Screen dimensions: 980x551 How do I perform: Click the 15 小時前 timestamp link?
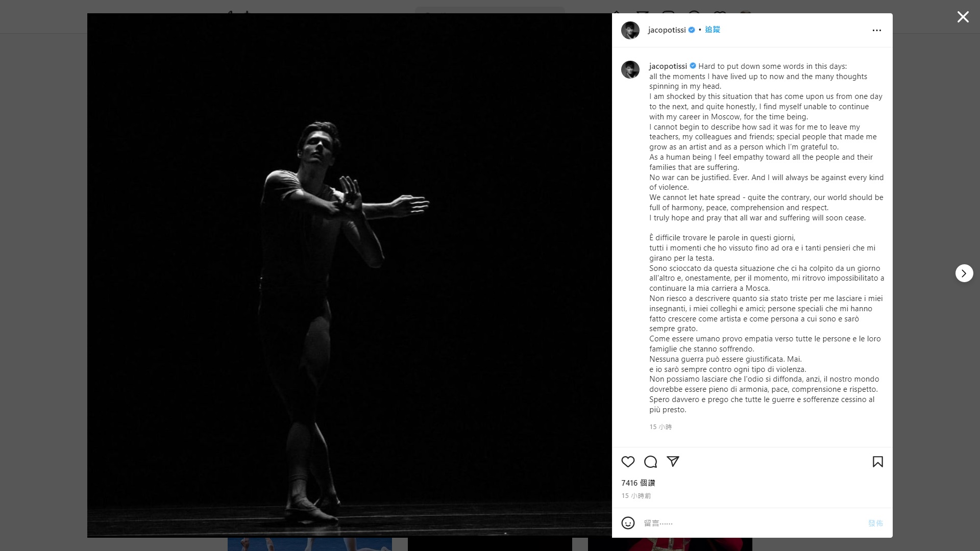(x=636, y=496)
